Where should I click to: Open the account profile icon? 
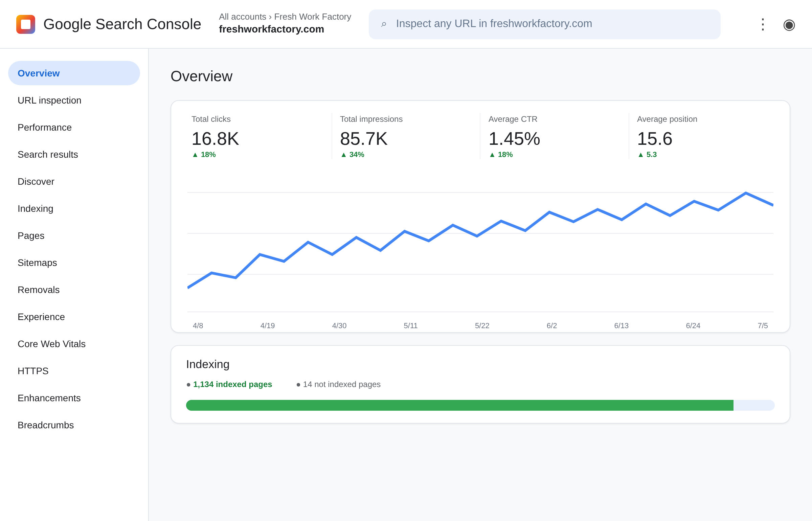pos(789,24)
